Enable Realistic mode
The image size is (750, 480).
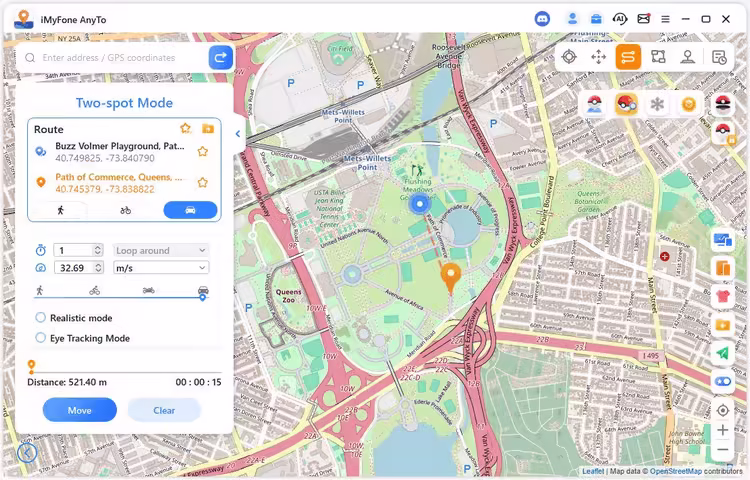click(41, 318)
